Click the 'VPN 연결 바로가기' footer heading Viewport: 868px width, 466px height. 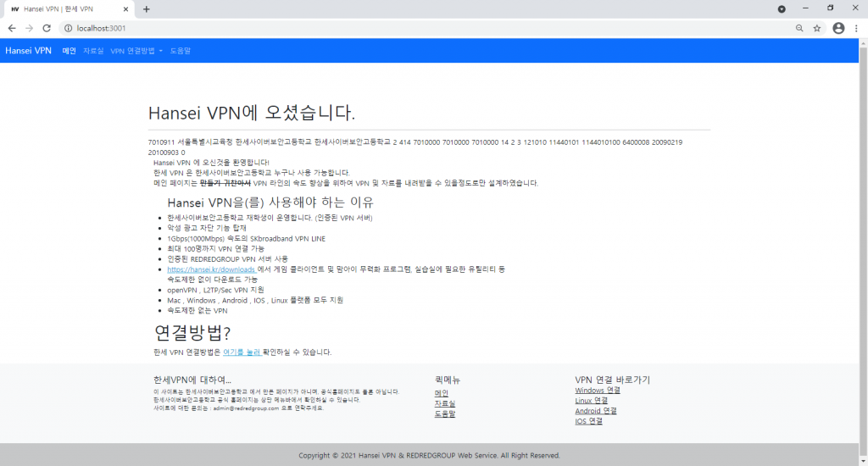(x=612, y=380)
